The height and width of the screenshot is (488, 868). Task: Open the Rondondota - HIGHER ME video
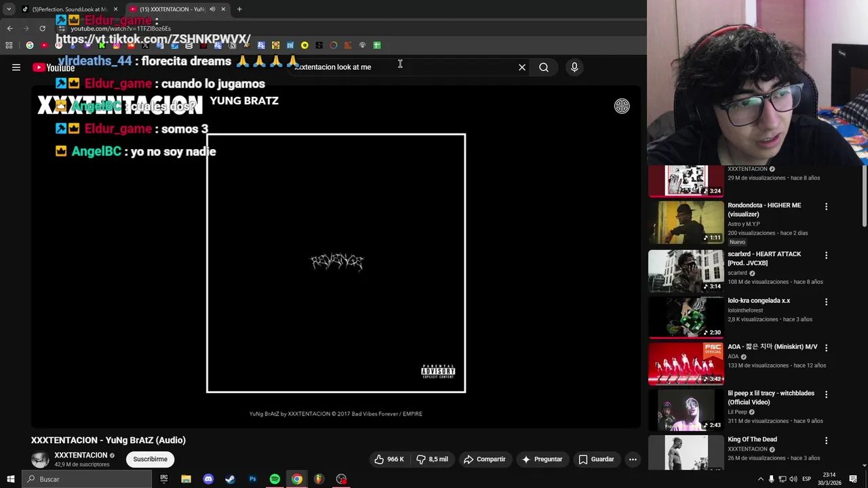pos(764,209)
